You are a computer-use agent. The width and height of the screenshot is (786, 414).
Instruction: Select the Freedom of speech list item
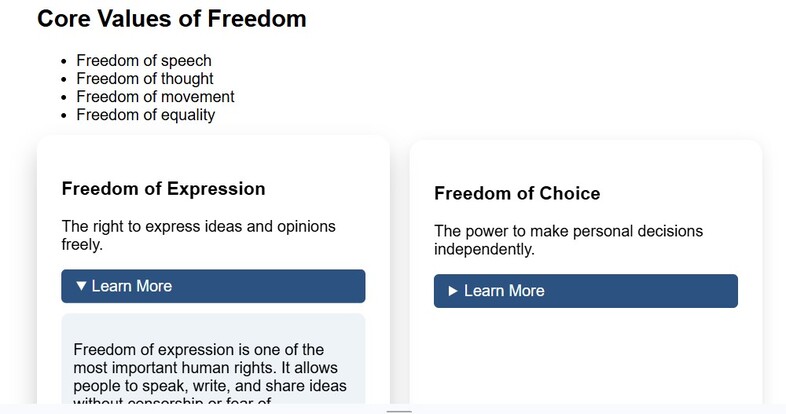(144, 61)
